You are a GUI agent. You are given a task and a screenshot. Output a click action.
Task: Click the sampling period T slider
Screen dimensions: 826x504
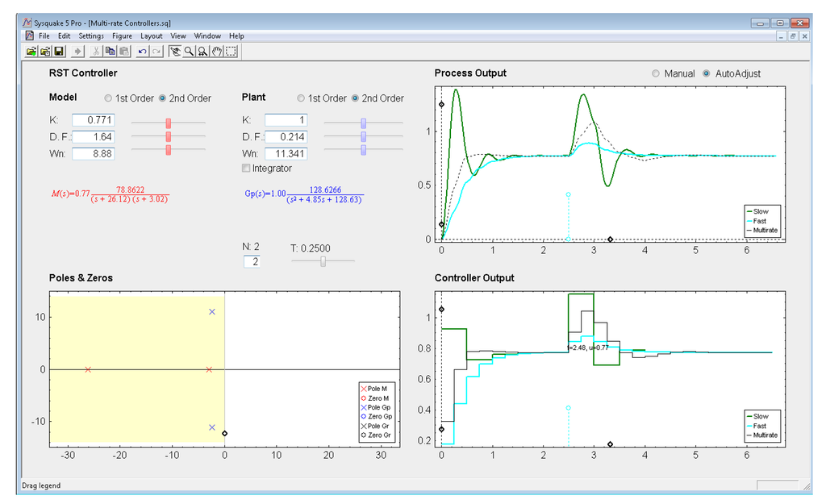coord(322,261)
